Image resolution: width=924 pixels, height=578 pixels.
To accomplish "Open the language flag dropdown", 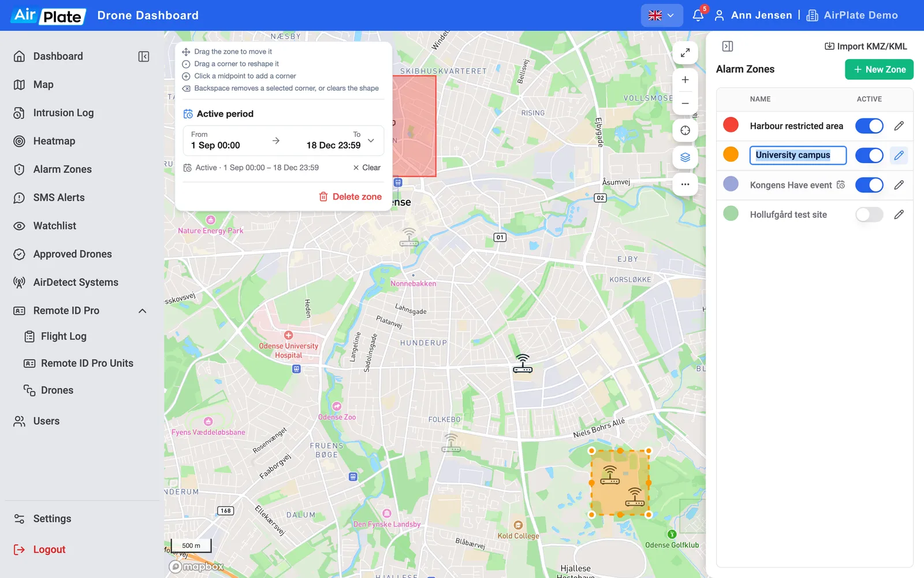I will tap(661, 16).
